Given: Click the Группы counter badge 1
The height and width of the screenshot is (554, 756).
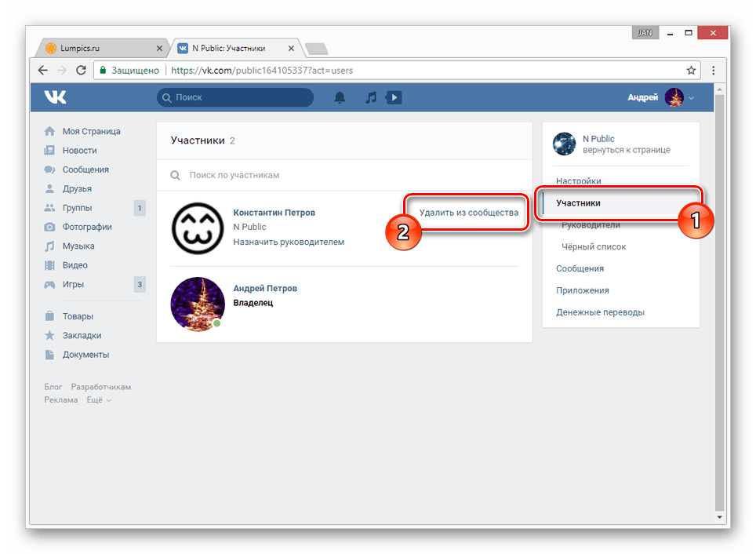Looking at the screenshot, I should [140, 208].
